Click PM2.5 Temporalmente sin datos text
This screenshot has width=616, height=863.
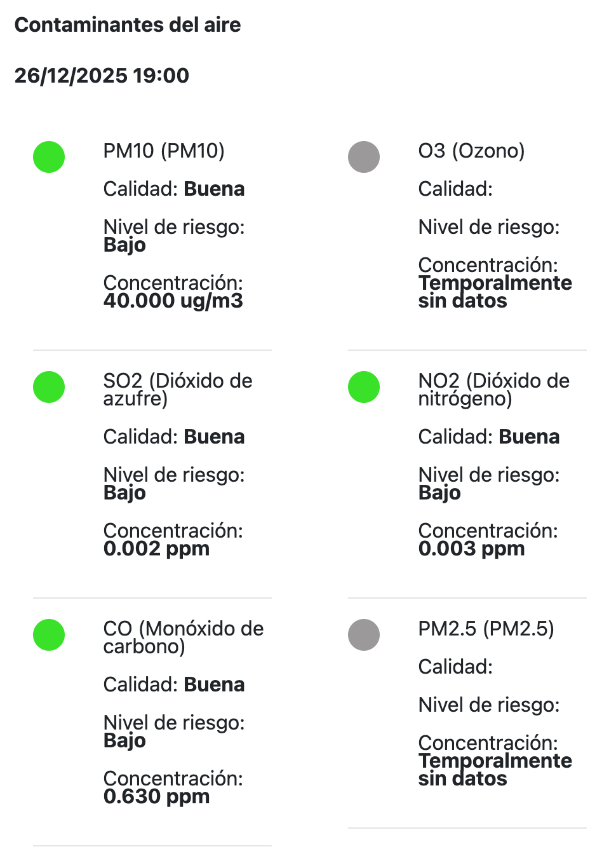pos(495,770)
